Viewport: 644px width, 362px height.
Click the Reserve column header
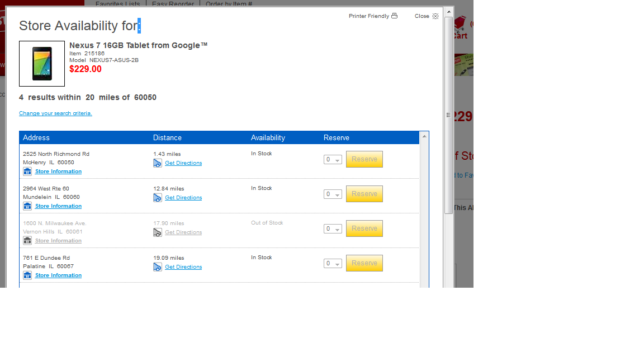click(x=337, y=138)
